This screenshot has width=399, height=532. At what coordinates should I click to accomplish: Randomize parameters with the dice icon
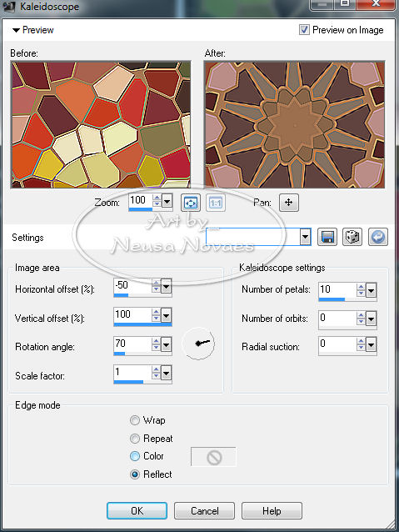pyautogui.click(x=352, y=237)
